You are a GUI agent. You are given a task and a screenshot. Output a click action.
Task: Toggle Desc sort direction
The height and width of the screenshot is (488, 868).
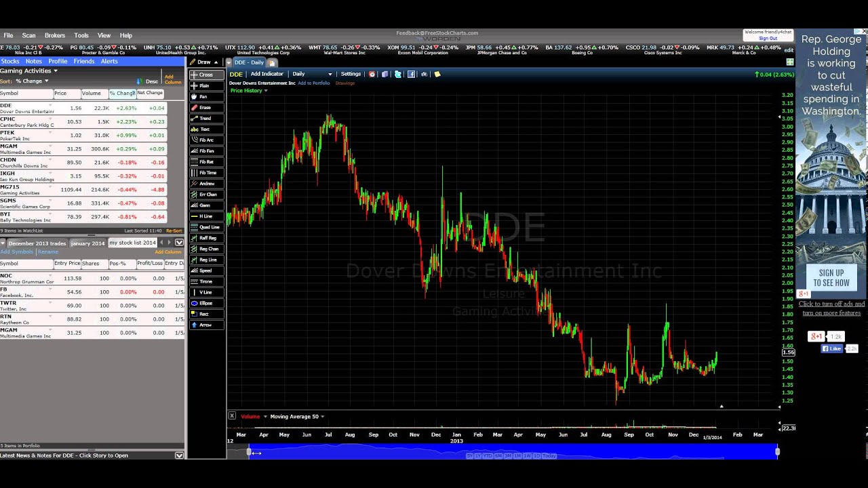coord(149,81)
